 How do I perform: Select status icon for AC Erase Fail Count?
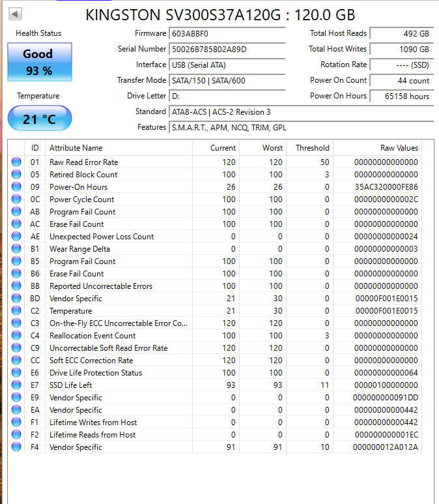16,224
